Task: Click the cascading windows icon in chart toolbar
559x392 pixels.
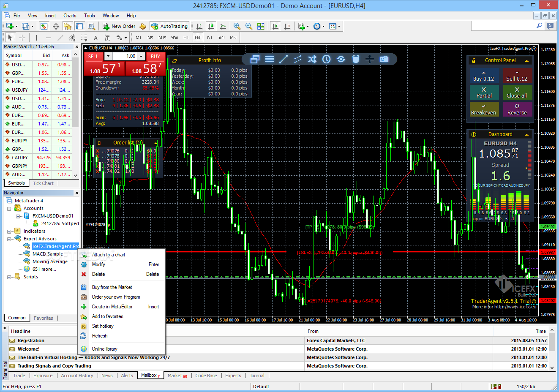Action: 255,59
